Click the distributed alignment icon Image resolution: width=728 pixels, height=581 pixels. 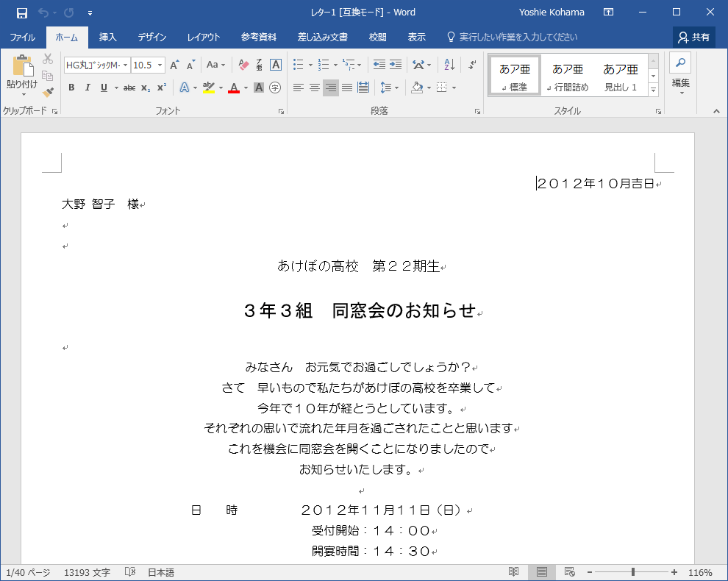[x=363, y=88]
